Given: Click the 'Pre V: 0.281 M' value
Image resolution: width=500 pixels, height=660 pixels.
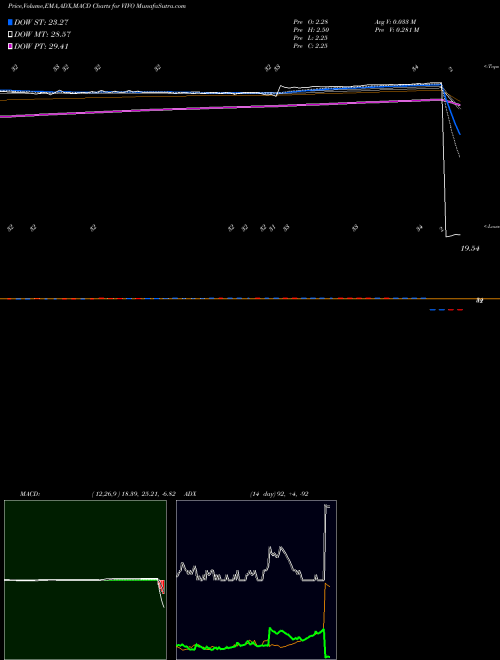Looking at the screenshot, I should click(x=397, y=30).
